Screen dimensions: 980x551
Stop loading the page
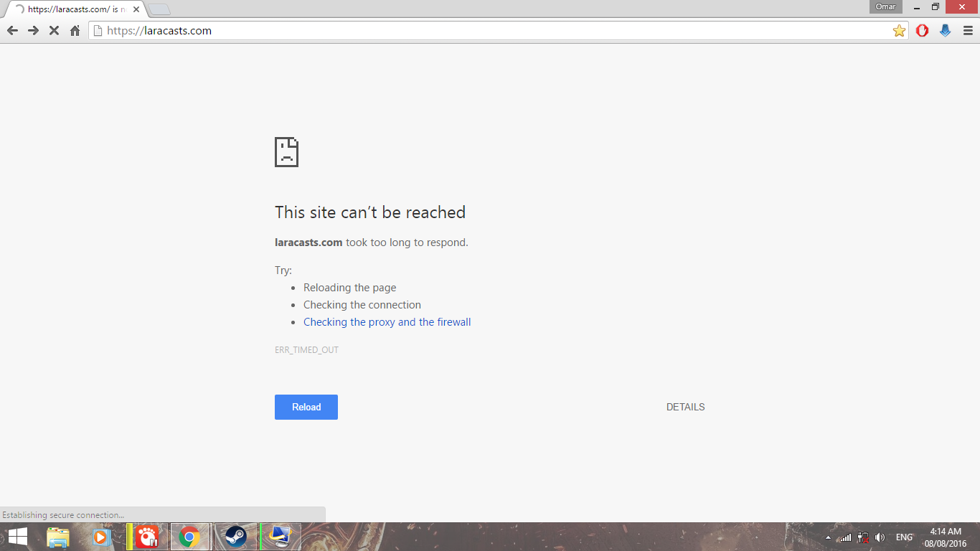pos(54,31)
